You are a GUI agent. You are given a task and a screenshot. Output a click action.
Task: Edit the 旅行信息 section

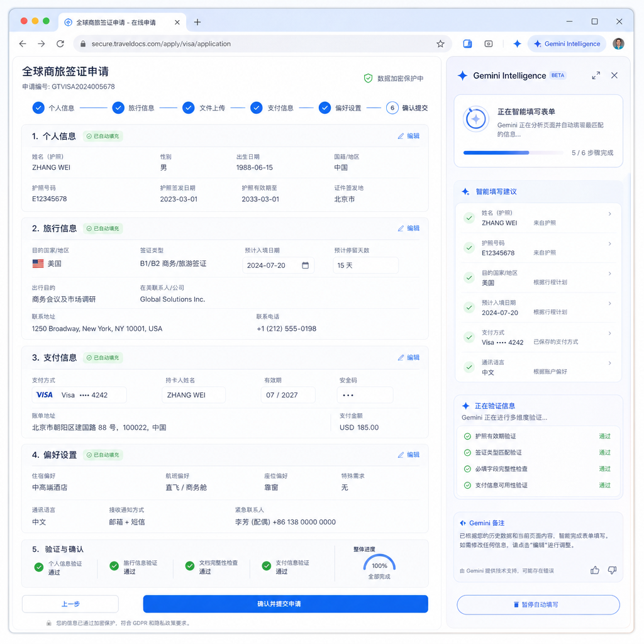tap(409, 228)
